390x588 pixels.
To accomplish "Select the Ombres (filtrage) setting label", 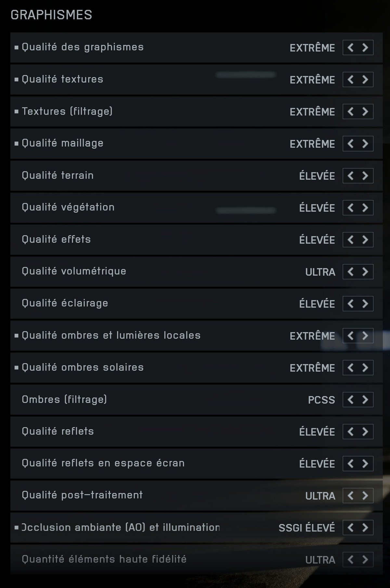I will [64, 399].
